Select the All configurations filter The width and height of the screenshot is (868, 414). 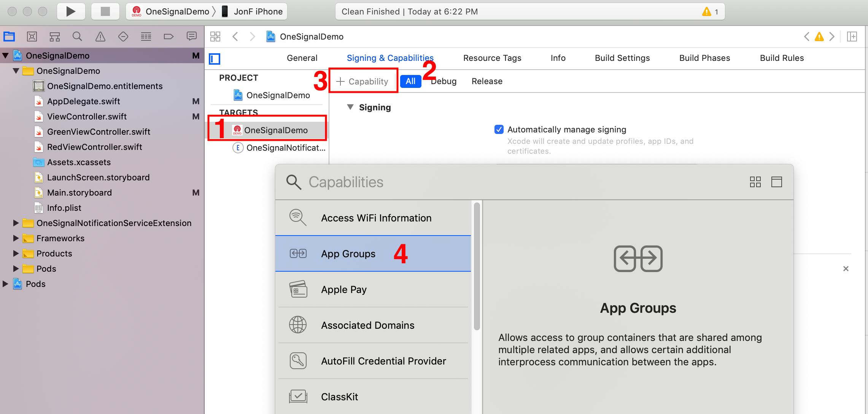coord(410,81)
